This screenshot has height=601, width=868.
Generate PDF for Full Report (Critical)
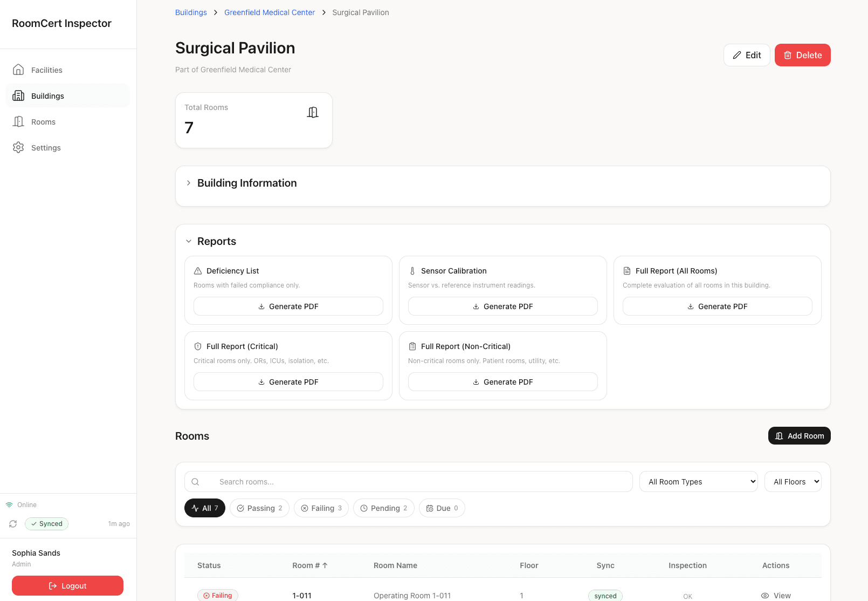pos(288,382)
